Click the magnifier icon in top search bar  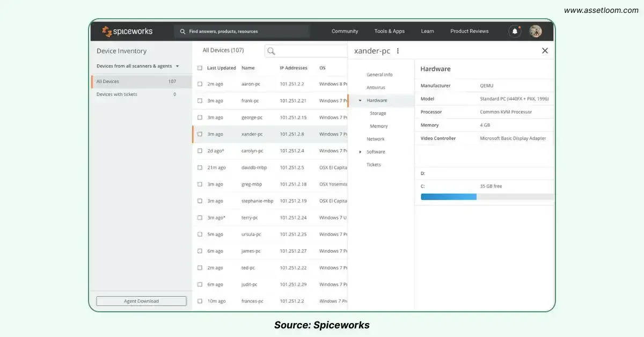(183, 31)
